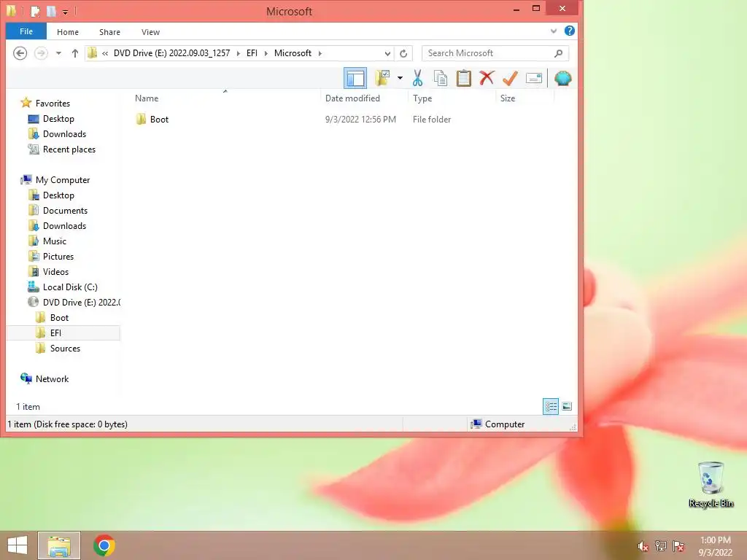Image resolution: width=747 pixels, height=560 pixels.
Task: Switch to large thumbnails view layout
Action: pyautogui.click(x=566, y=406)
